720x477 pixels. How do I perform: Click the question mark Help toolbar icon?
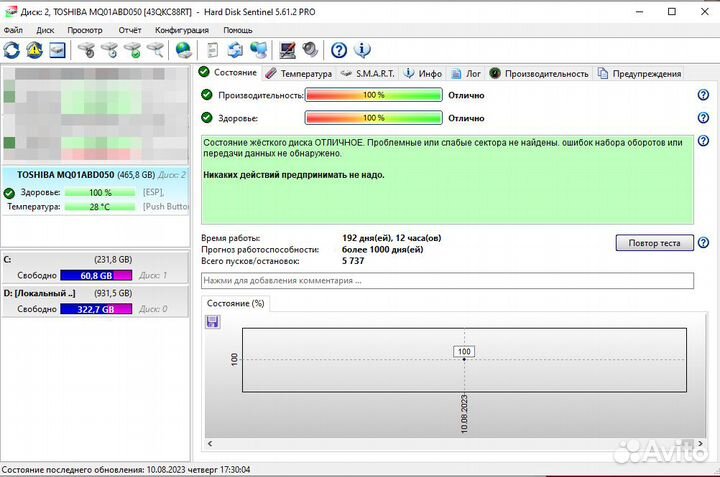click(339, 50)
